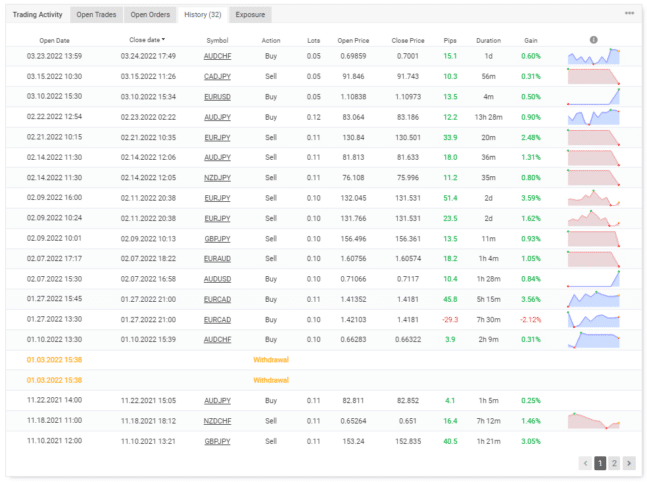The width and height of the screenshot is (647, 482).
Task: Click the info icon above the charts
Action: point(593,40)
